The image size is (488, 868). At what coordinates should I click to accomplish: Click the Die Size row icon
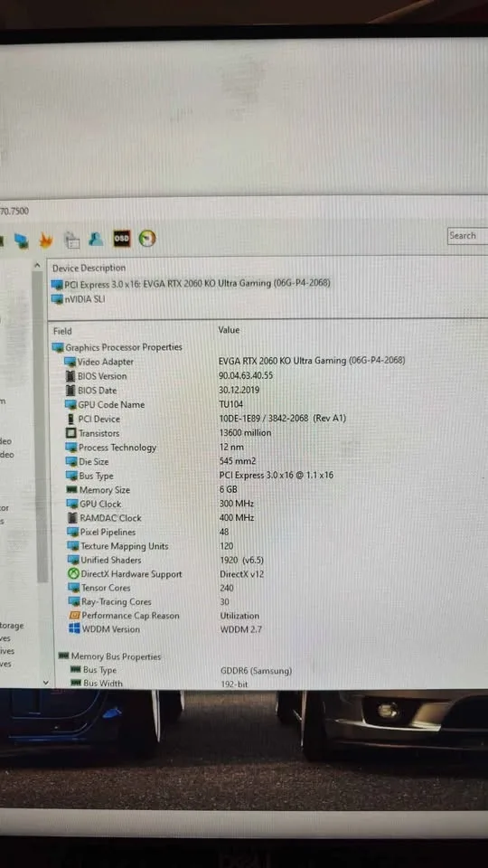[x=71, y=462]
